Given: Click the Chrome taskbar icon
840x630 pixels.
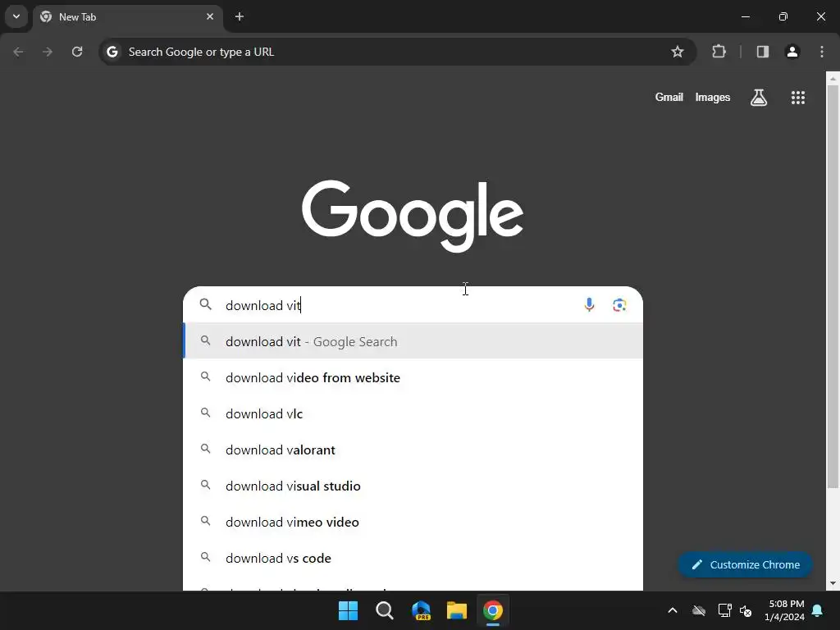Looking at the screenshot, I should coord(493,610).
